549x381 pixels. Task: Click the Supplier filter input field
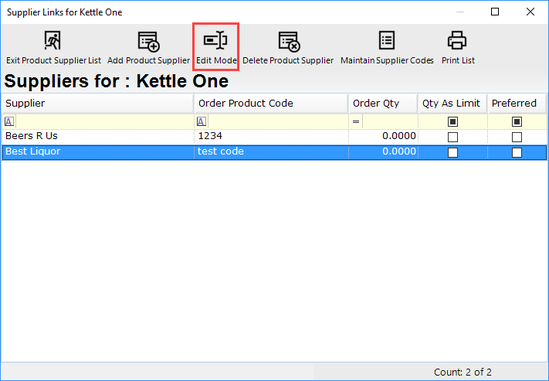[104, 122]
